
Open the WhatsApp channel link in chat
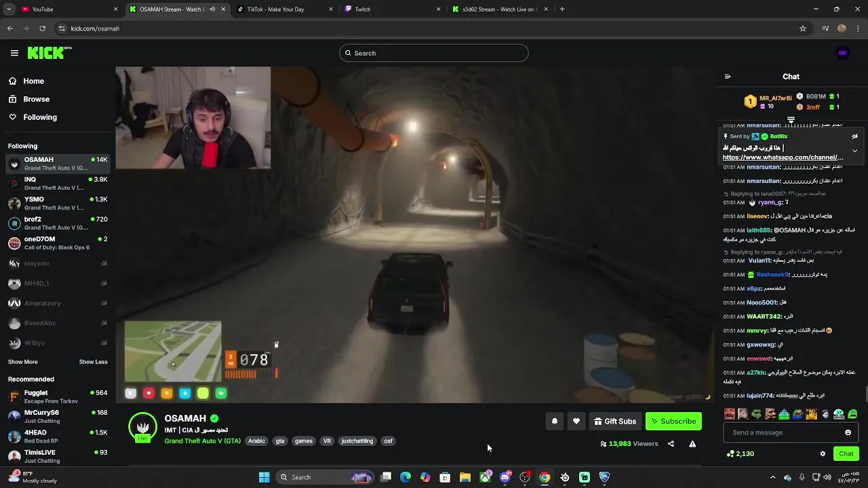pos(783,157)
